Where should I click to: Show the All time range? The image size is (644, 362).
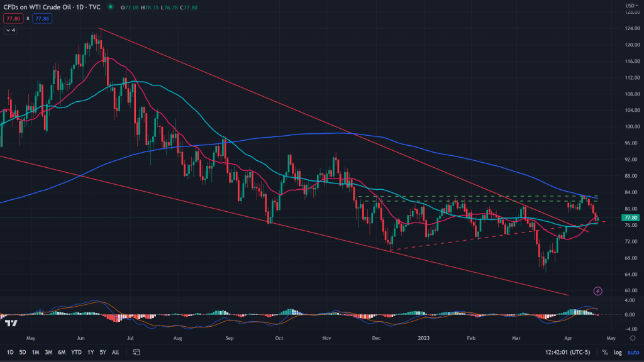(x=116, y=353)
